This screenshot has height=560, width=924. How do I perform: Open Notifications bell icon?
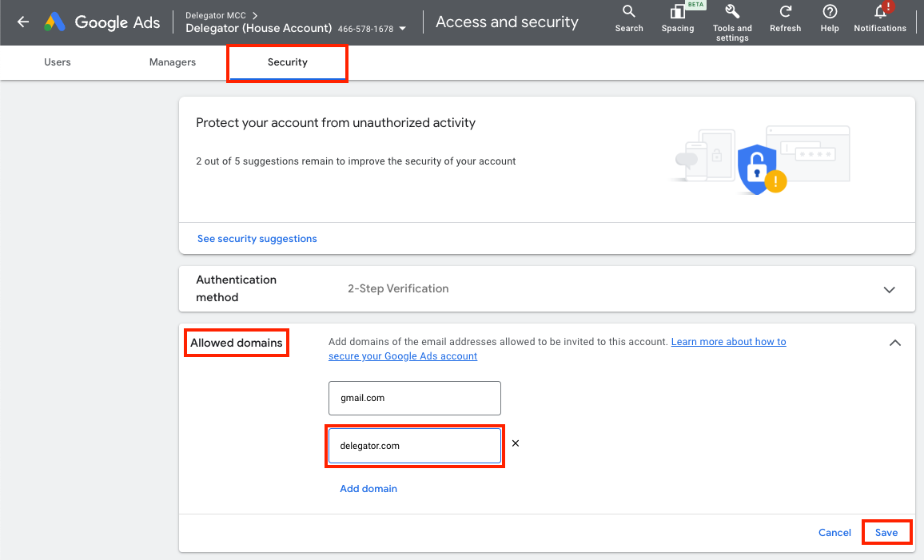point(880,19)
